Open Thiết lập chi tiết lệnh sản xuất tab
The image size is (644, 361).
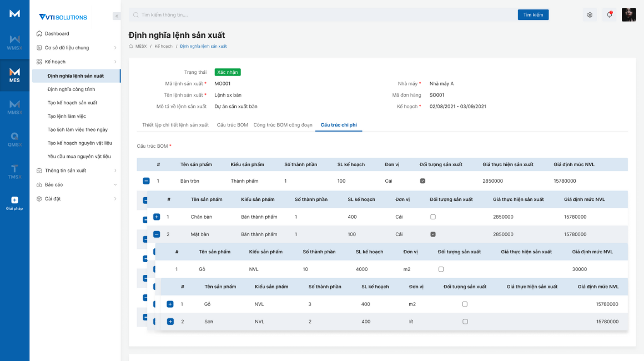[175, 125]
